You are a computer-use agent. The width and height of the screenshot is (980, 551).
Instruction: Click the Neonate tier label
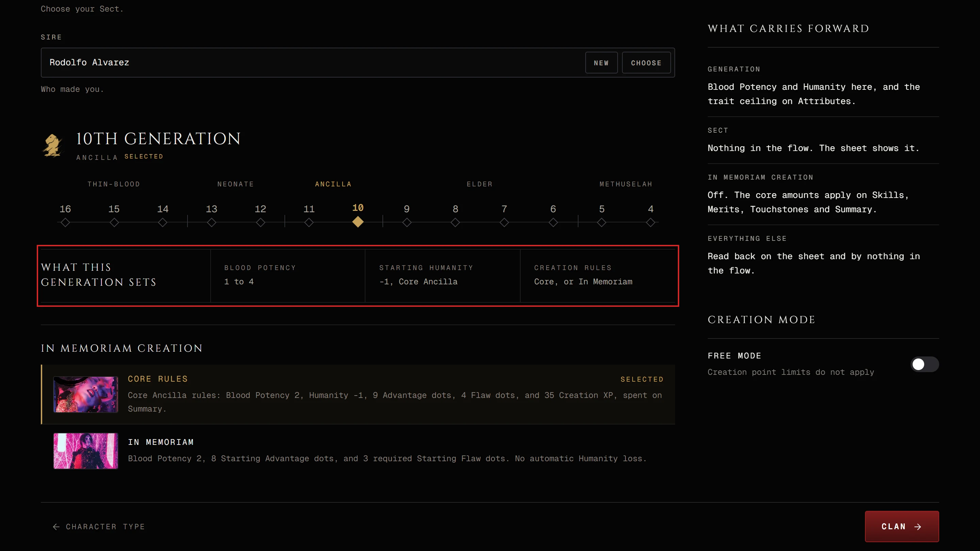235,184
